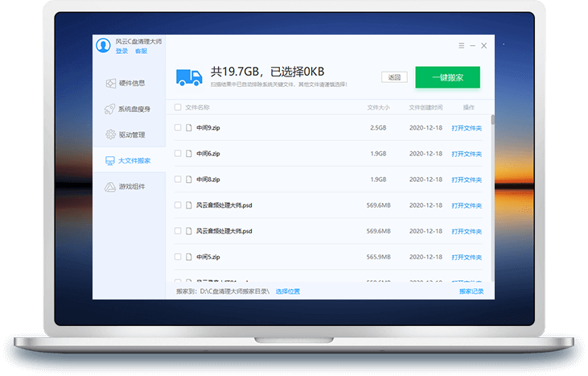Click the 返回 back button
This screenshot has height=376, width=588.
(x=394, y=77)
